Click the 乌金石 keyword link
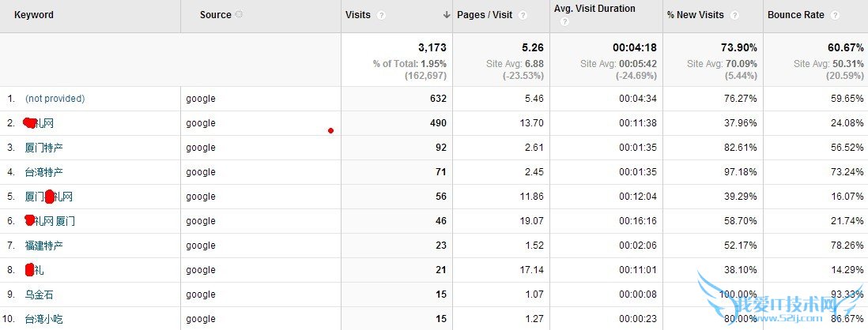Image resolution: width=868 pixels, height=330 pixels. (x=40, y=294)
